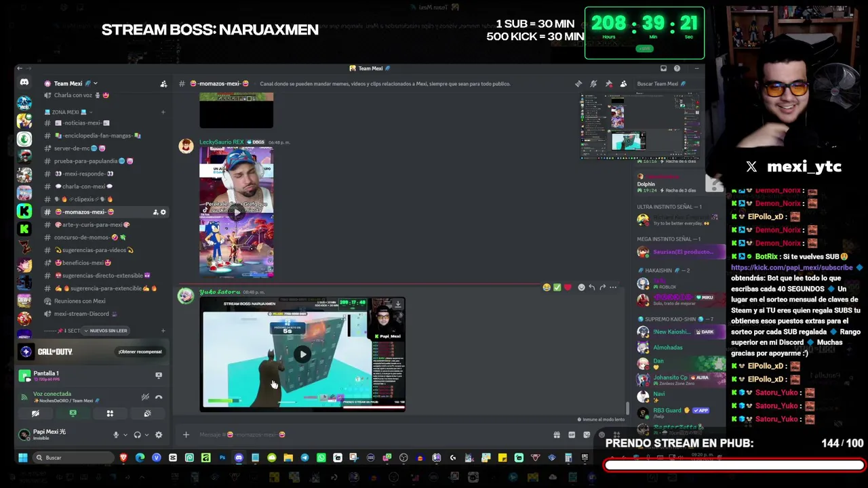The width and height of the screenshot is (868, 488).
Task: Jump to new unread channels pill
Action: [104, 331]
